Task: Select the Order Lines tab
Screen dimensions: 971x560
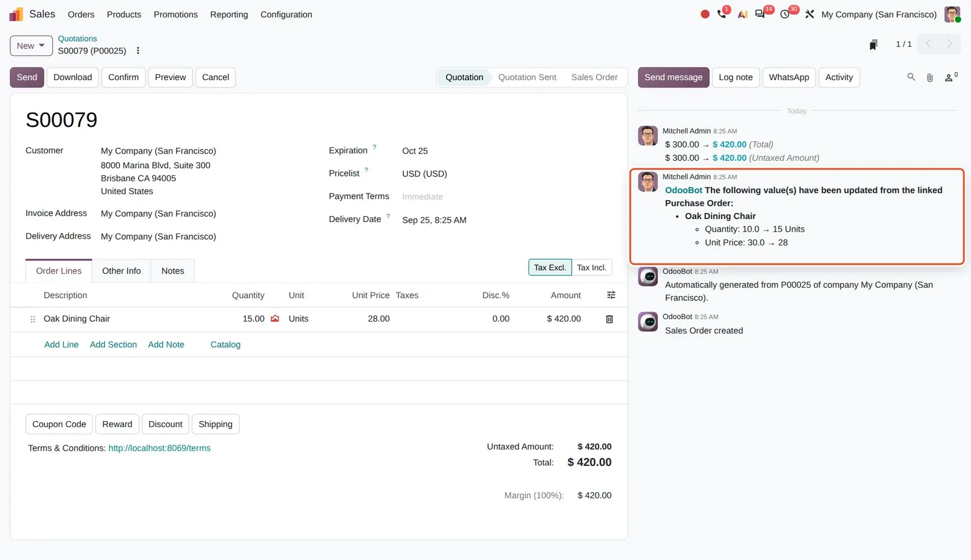Action: point(59,271)
